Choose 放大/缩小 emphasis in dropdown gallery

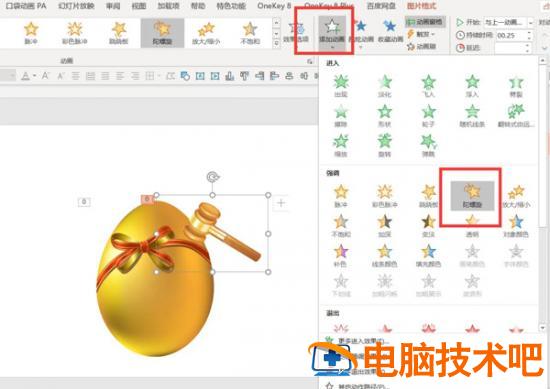click(x=516, y=196)
